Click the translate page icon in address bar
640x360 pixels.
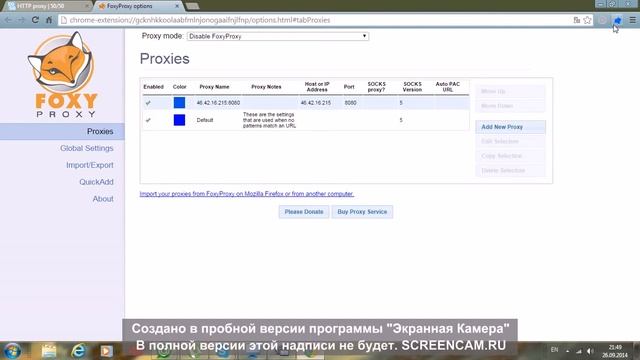coord(577,20)
